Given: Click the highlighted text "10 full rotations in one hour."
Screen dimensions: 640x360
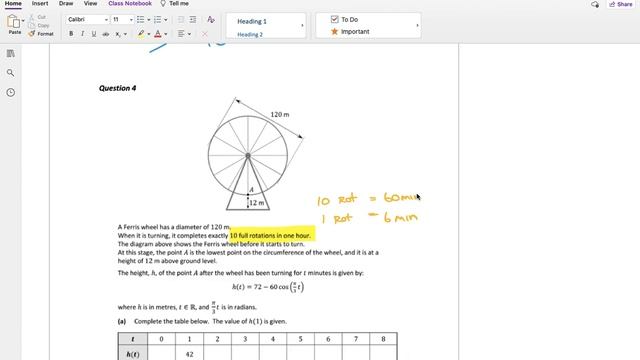Looking at the screenshot, I should click(270, 236).
